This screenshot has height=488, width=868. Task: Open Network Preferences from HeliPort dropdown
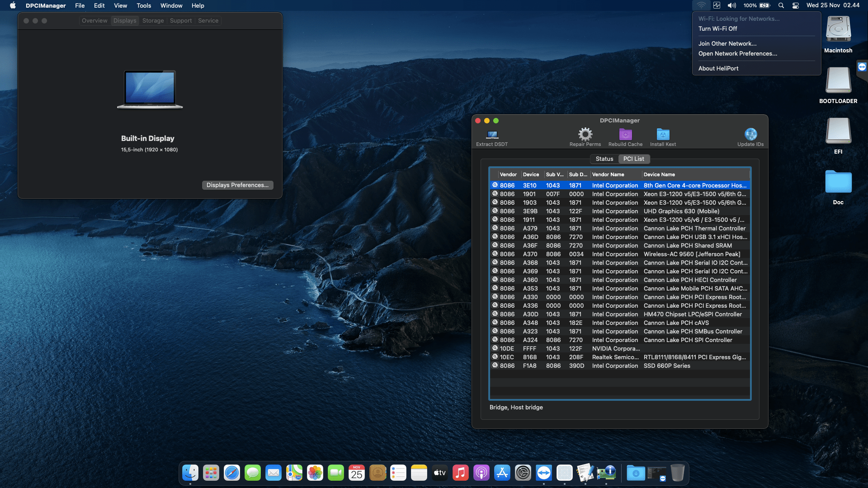(x=738, y=53)
